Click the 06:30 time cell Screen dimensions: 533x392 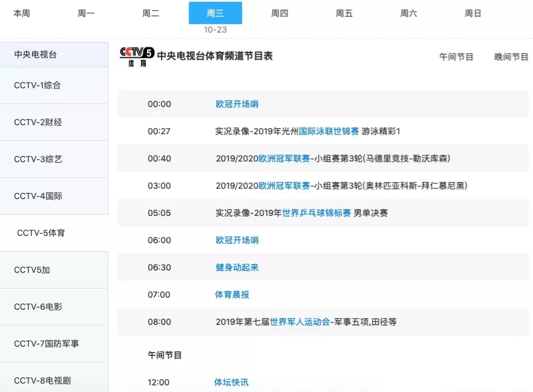point(160,267)
